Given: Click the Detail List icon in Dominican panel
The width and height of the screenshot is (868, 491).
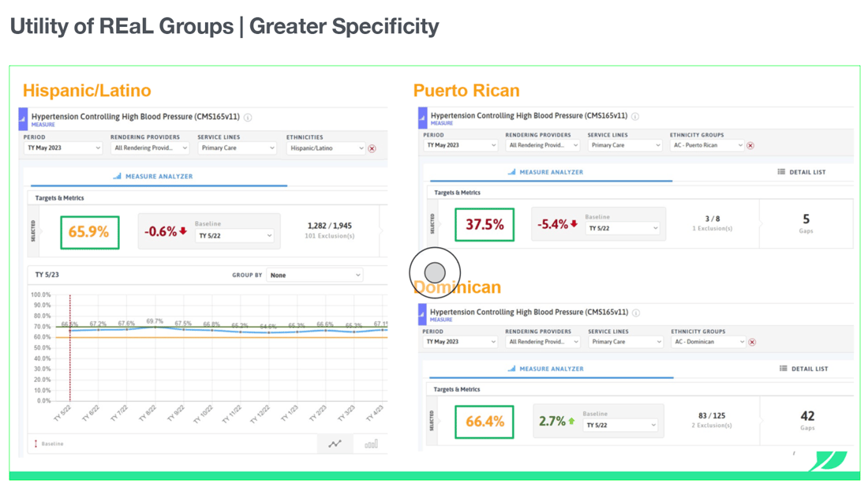Looking at the screenshot, I should [x=784, y=369].
